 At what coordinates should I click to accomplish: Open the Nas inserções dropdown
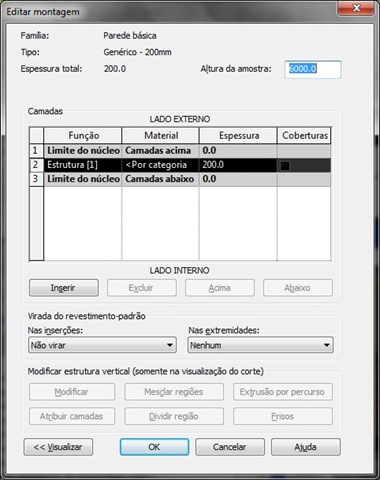[x=102, y=345]
